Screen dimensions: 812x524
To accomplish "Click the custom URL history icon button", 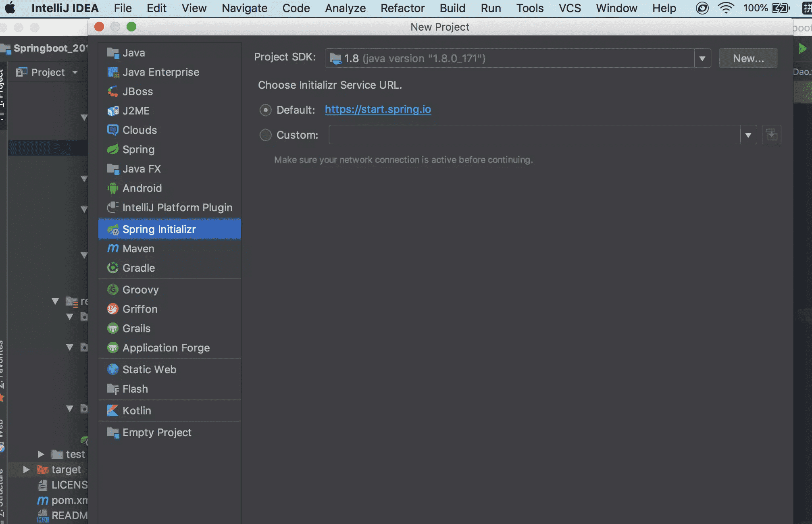I will 771,135.
